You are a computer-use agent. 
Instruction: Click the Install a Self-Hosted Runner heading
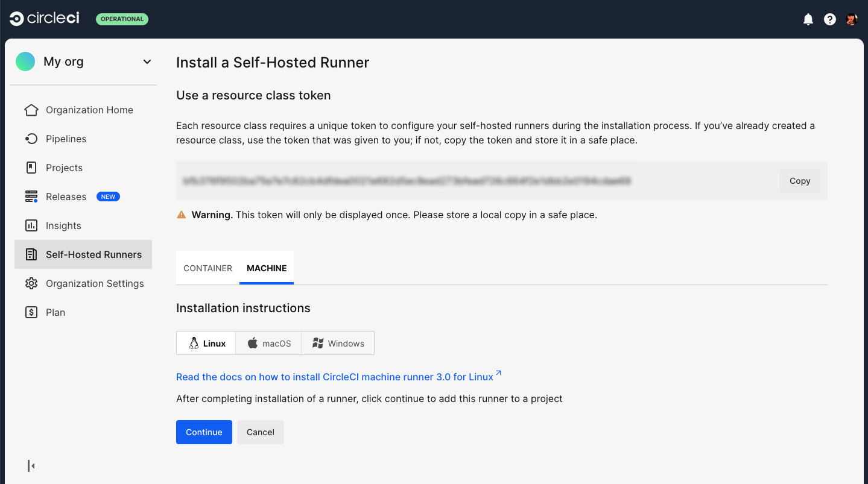(273, 63)
